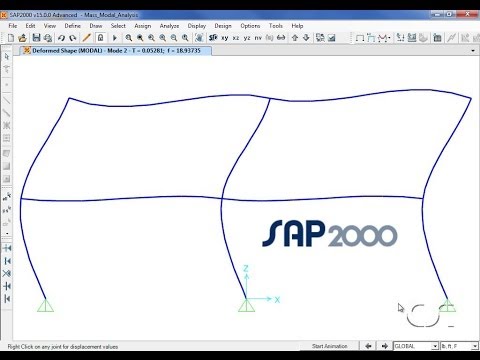
Task: Open set display options checkbox icon
Action: click(332, 38)
